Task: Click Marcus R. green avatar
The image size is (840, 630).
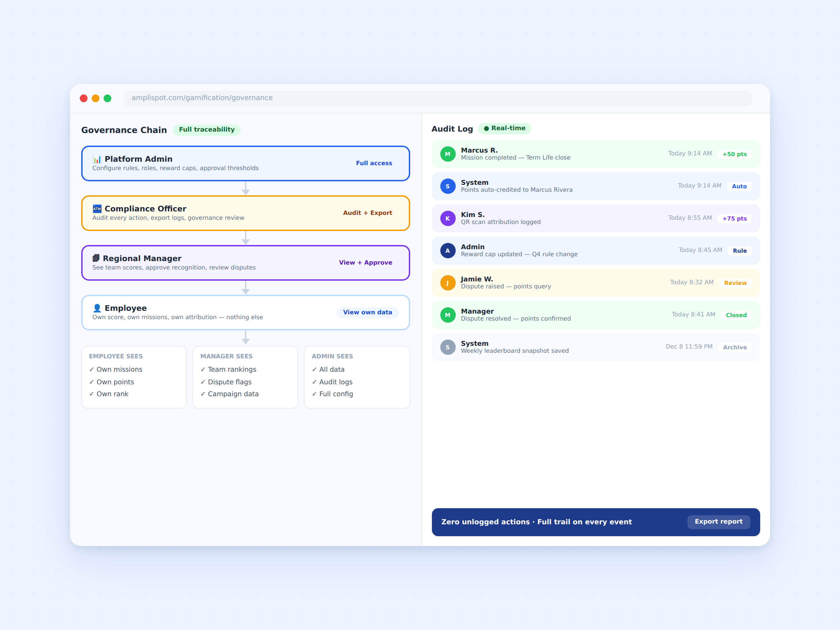Action: click(448, 154)
